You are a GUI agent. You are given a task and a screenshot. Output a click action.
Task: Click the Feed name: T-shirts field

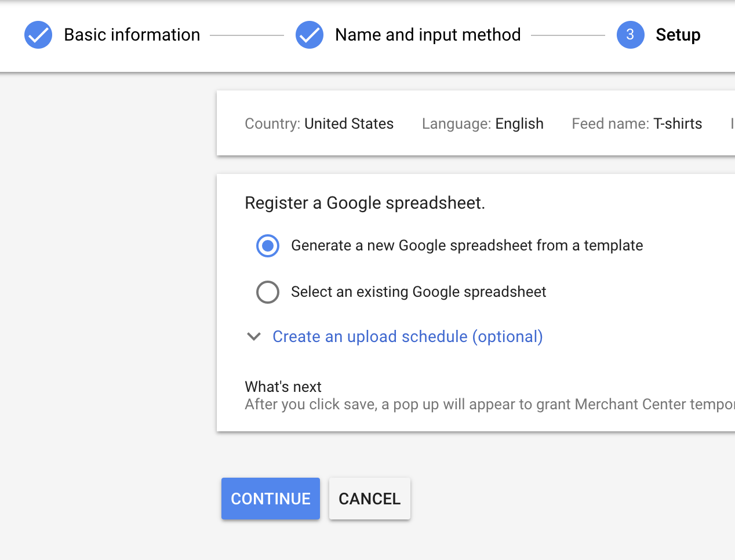click(x=636, y=124)
